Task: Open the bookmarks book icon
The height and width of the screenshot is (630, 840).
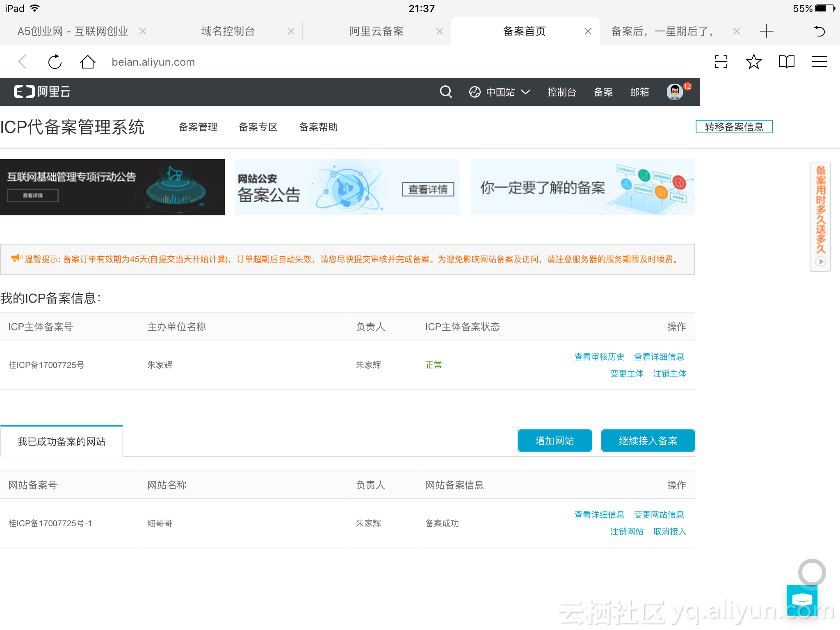Action: (x=786, y=62)
